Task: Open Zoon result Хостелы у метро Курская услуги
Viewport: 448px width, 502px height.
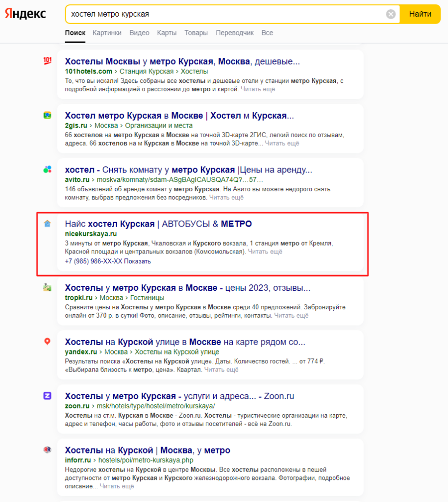Action: point(179,396)
